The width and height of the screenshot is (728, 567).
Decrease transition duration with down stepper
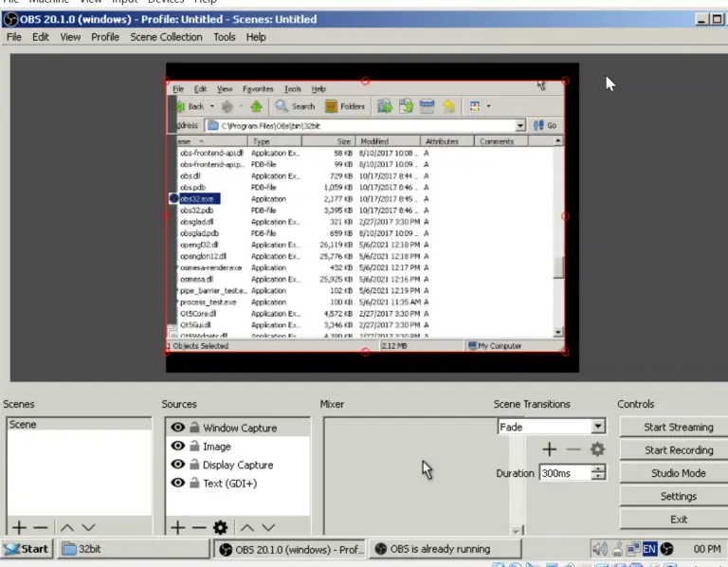pyautogui.click(x=599, y=476)
